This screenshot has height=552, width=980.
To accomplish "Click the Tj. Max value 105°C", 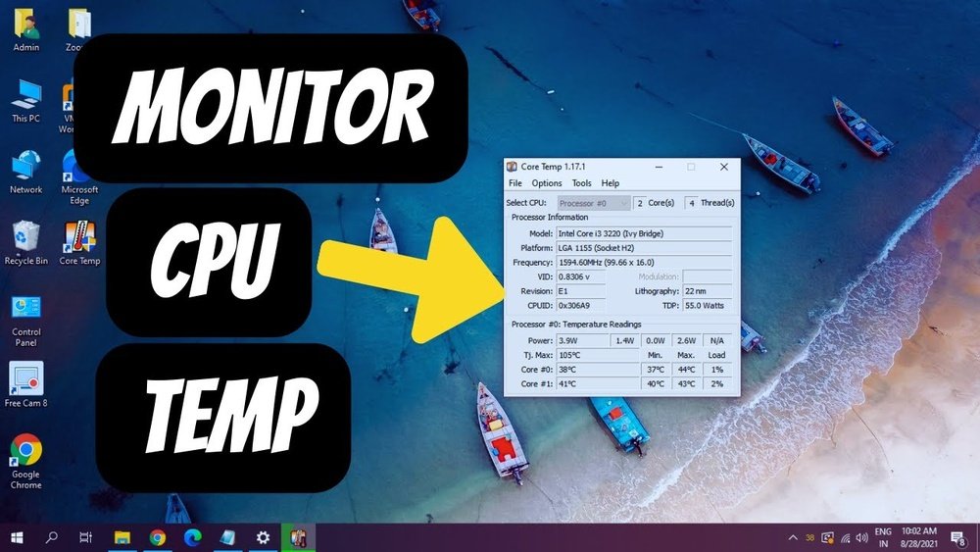I will [x=598, y=355].
